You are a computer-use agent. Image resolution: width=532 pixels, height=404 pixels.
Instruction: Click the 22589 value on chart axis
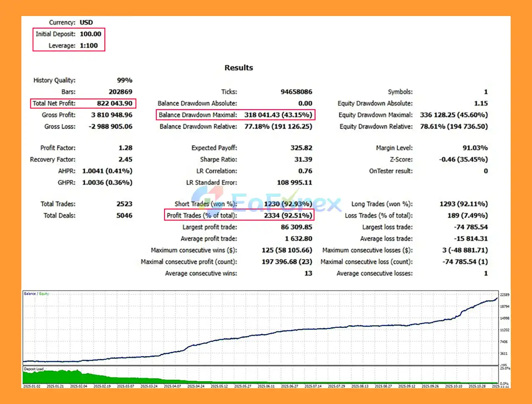coord(505,295)
